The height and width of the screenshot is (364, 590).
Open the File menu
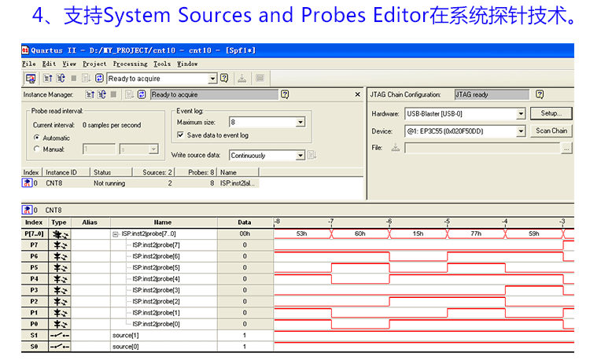[29, 64]
